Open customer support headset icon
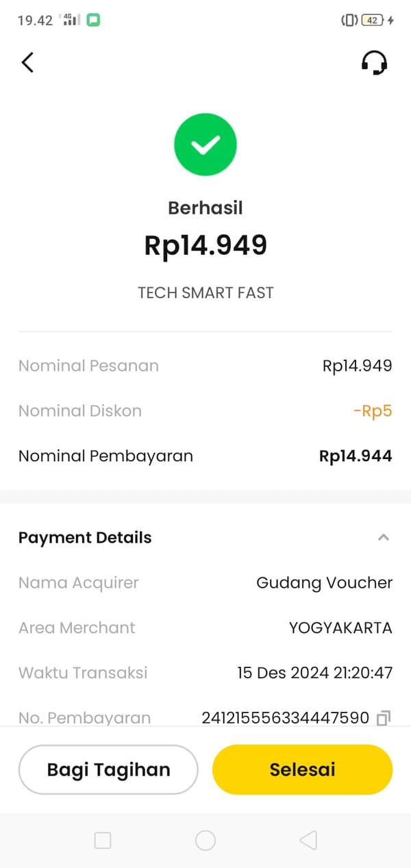 [x=374, y=63]
